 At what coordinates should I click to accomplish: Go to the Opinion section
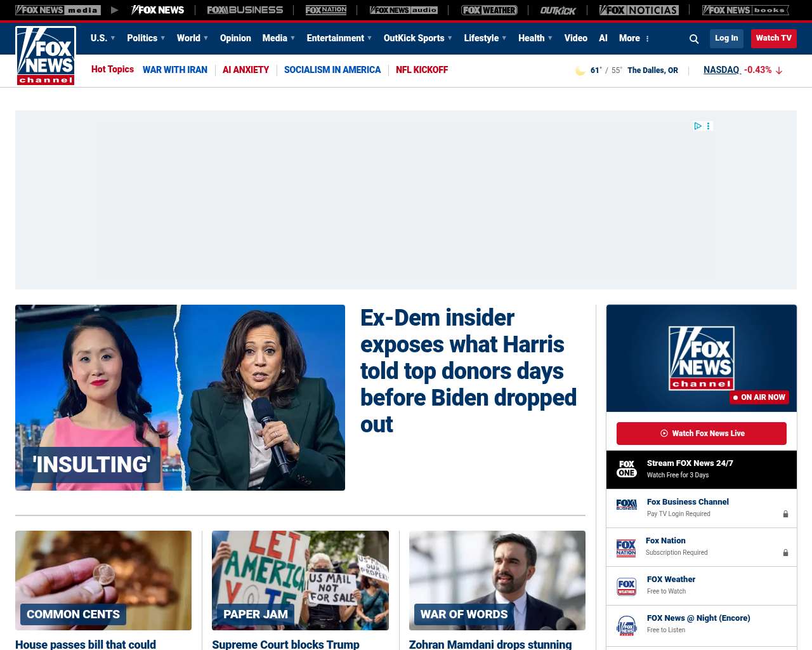[x=235, y=38]
